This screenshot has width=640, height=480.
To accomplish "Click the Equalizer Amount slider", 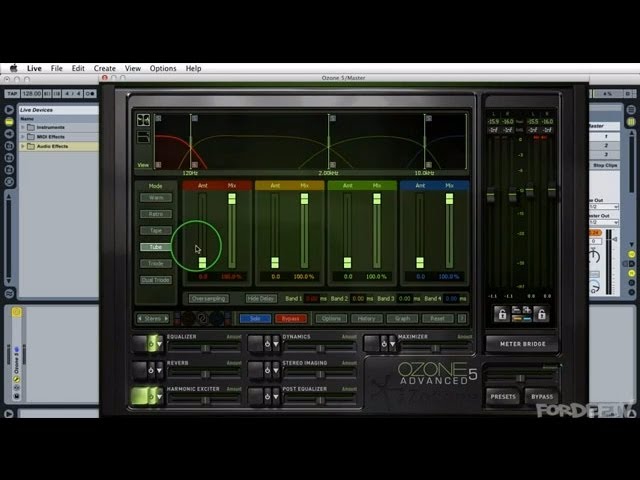I will point(205,348).
